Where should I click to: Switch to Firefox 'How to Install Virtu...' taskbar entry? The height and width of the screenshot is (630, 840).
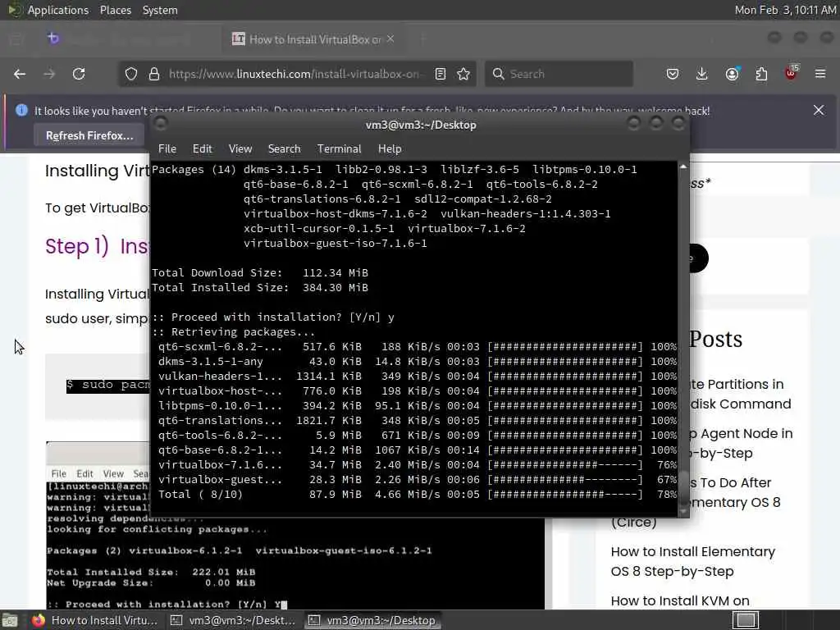(95, 620)
